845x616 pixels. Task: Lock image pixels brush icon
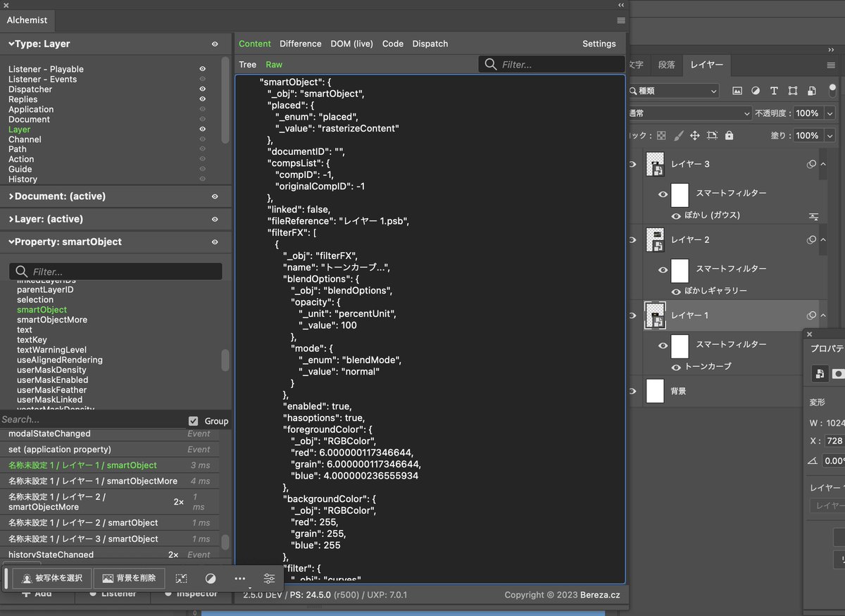(x=678, y=135)
